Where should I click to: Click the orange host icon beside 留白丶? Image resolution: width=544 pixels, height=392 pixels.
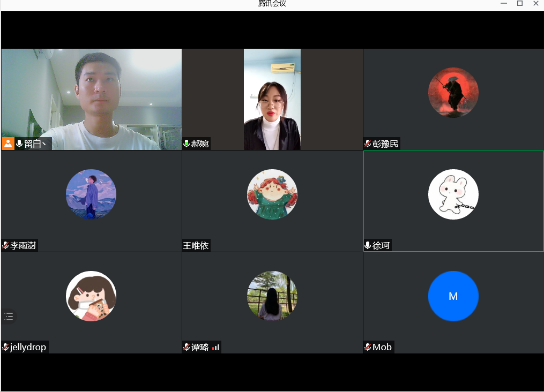8,144
